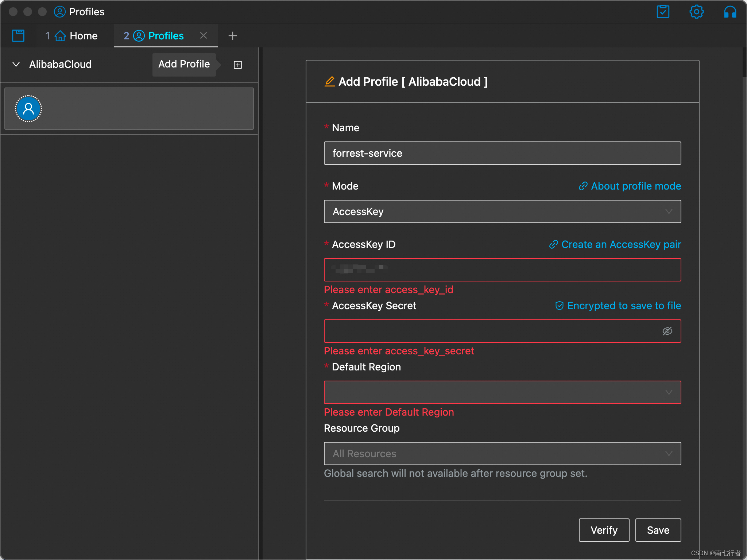The width and height of the screenshot is (747, 560).
Task: Click the AccessKey Secret input field
Action: [x=502, y=331]
